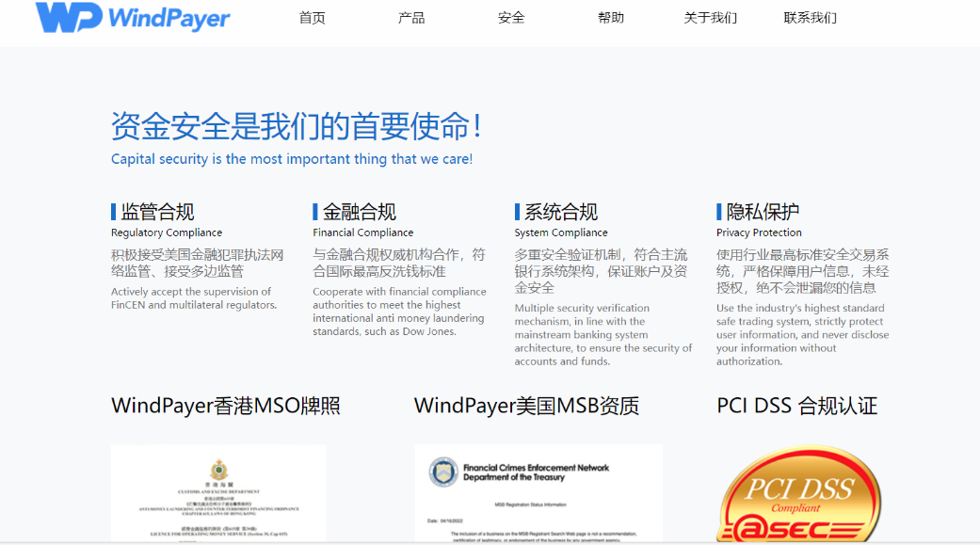Open the 首页 menu item

(x=312, y=18)
